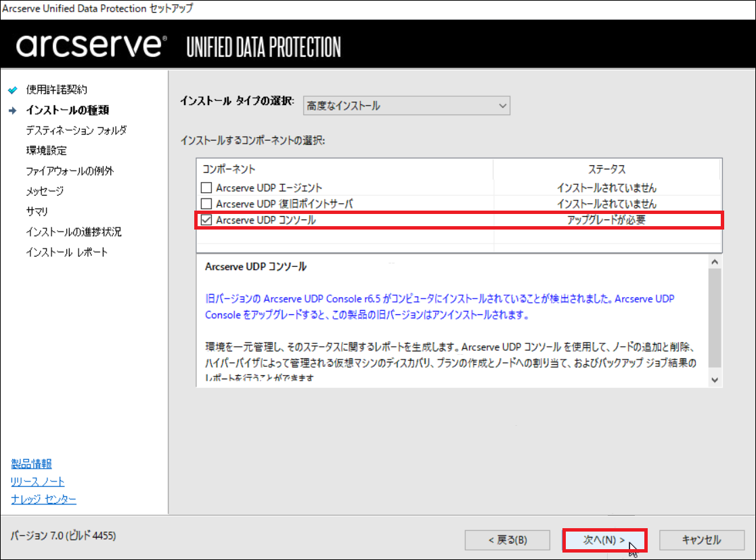Click the Arcserve UDP エージェント row label
The image size is (756, 560).
coord(269,188)
